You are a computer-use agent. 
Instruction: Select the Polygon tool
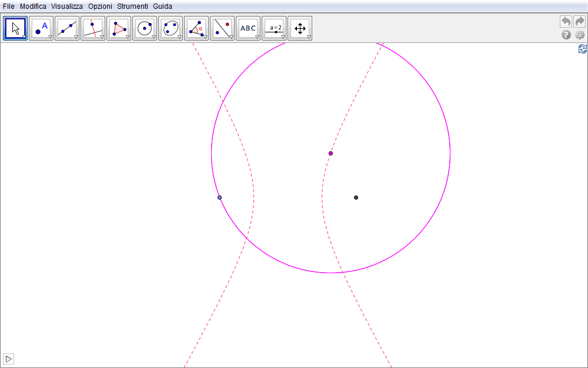coord(119,28)
